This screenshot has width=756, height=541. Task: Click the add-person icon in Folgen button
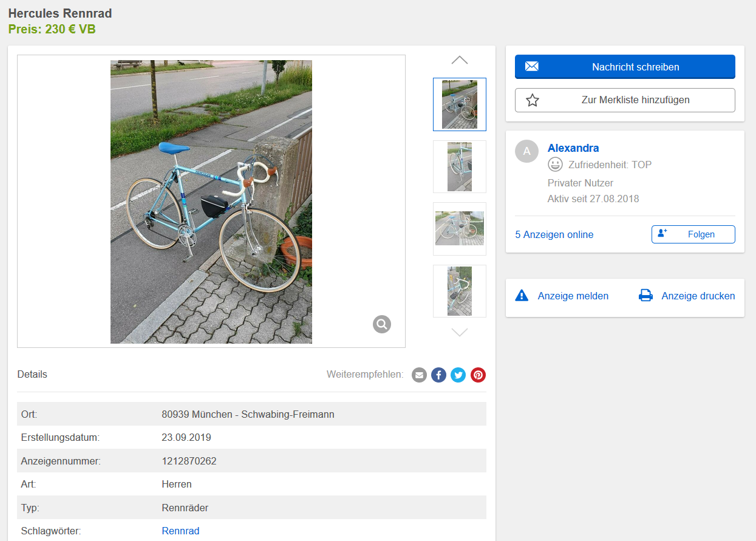click(x=662, y=234)
